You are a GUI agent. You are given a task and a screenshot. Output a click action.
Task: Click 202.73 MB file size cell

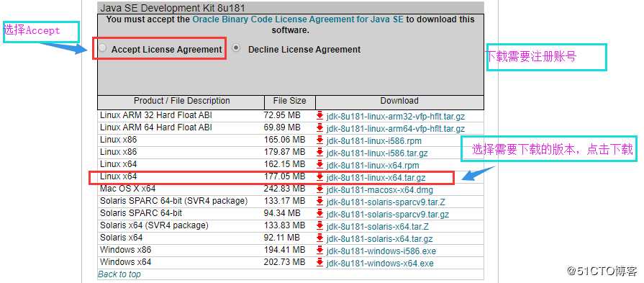pyautogui.click(x=285, y=262)
